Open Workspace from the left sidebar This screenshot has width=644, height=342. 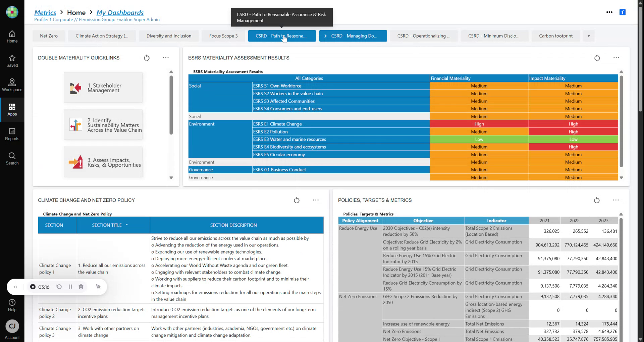12,85
